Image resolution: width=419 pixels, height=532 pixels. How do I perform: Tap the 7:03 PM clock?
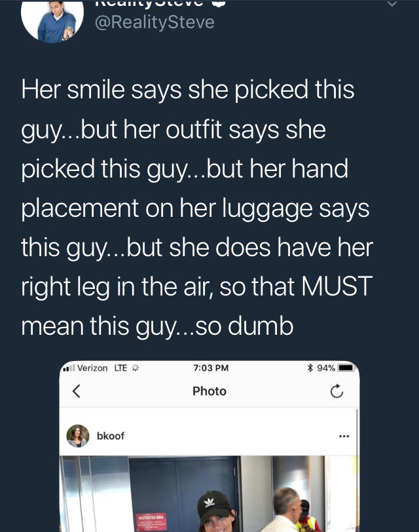(211, 368)
